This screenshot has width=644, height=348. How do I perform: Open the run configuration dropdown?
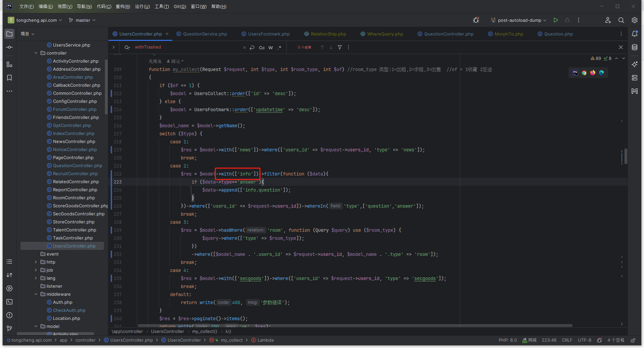pyautogui.click(x=518, y=20)
